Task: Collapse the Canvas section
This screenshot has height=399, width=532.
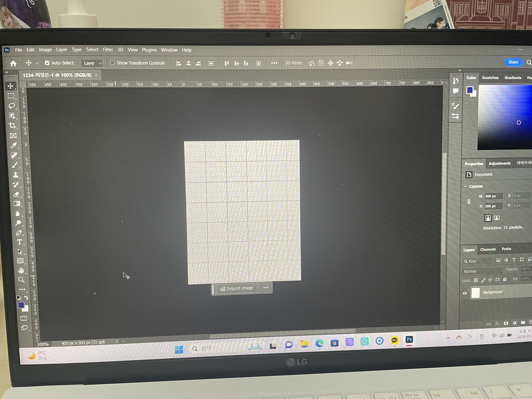Action: pyautogui.click(x=465, y=186)
